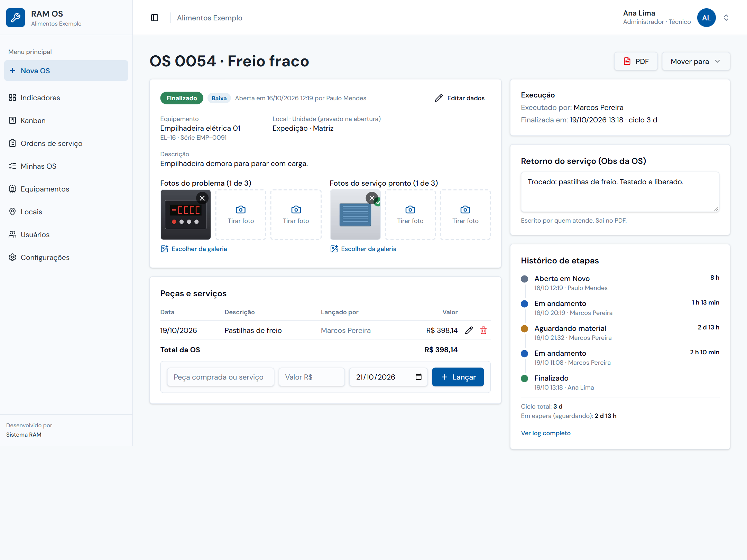
Task: Click the Finalizado status badge
Action: click(x=182, y=98)
